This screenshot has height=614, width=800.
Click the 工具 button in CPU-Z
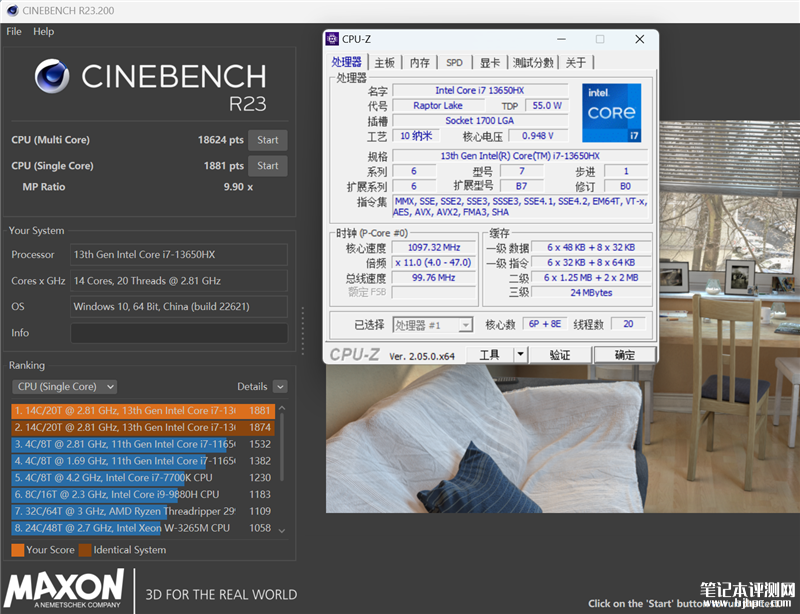point(489,355)
